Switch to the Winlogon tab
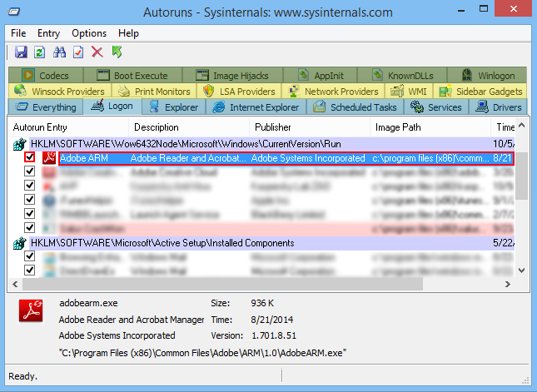537x392 pixels. point(487,75)
